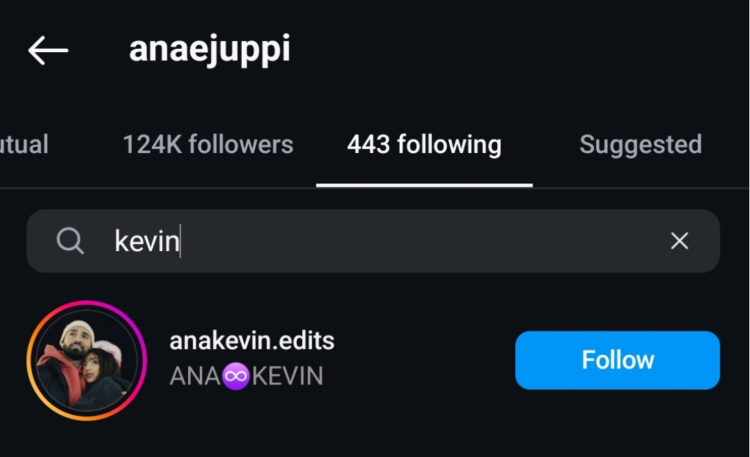Clear the search with the X icon
This screenshot has height=457, width=750.
coord(679,241)
